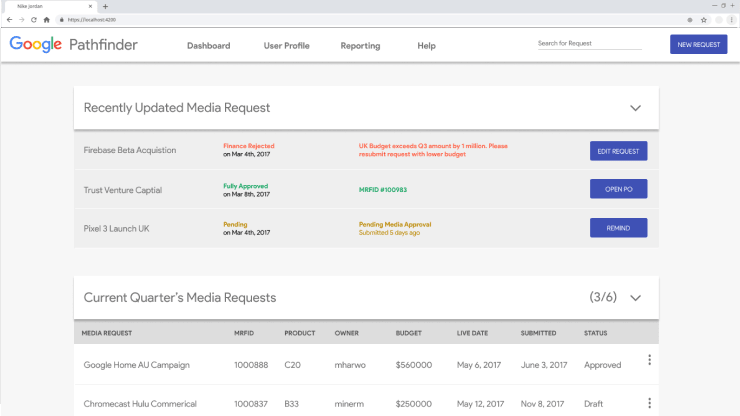Select Firebase Beta Acquisition request name
The height and width of the screenshot is (416, 740).
coord(130,150)
